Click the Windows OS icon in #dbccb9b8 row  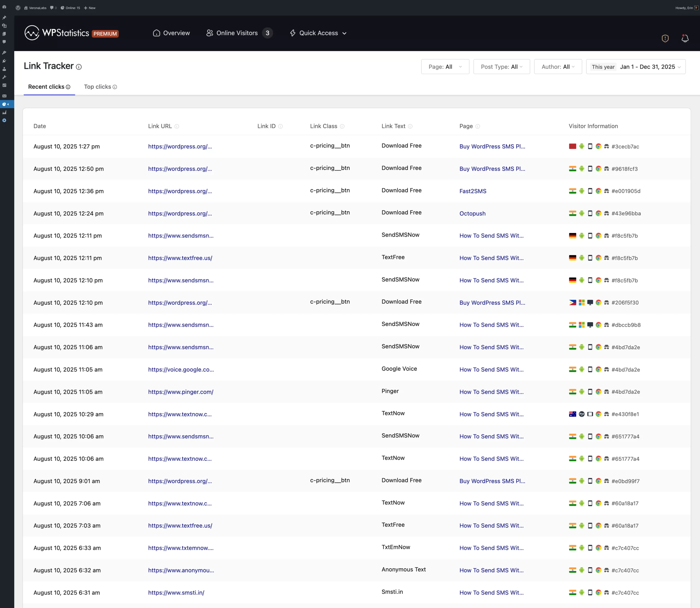582,325
